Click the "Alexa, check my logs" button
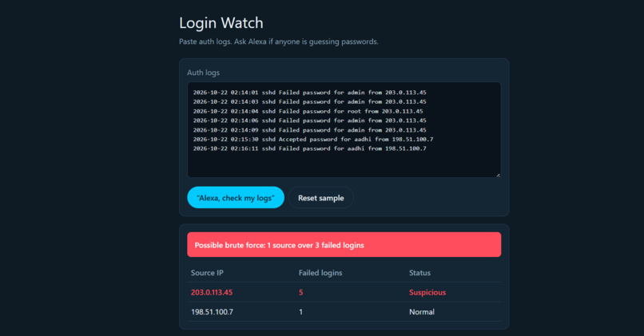The width and height of the screenshot is (644, 336). click(x=236, y=197)
